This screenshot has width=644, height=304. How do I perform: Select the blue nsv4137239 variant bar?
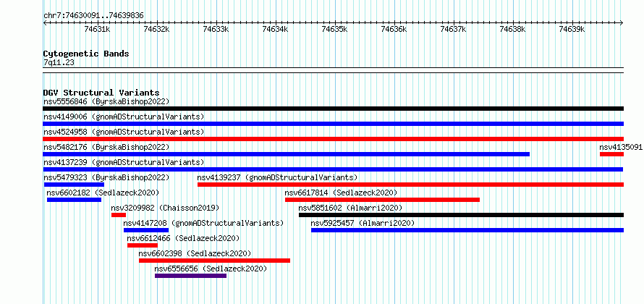(333, 169)
